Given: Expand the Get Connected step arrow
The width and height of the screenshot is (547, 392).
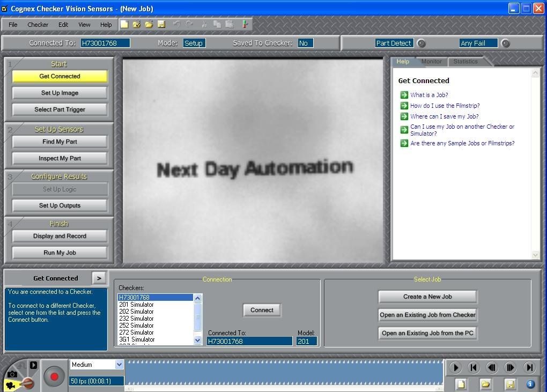Looking at the screenshot, I should (99, 278).
